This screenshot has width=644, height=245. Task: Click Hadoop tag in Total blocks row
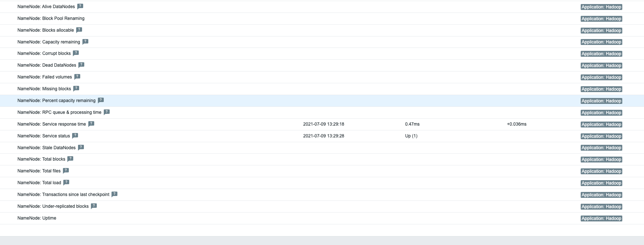click(x=601, y=160)
